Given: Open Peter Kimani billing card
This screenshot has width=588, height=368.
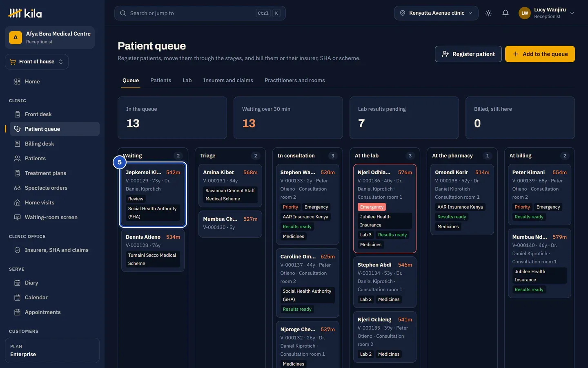Looking at the screenshot, I should tap(539, 195).
